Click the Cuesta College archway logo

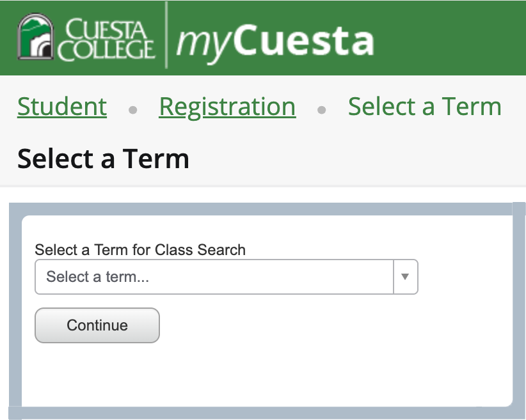pos(36,37)
